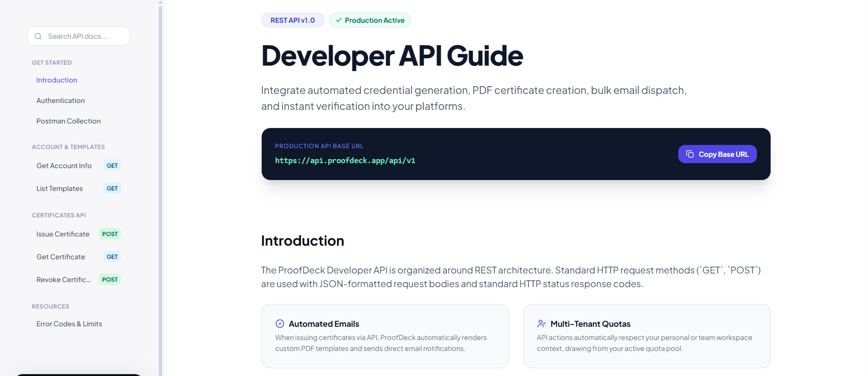
Task: Click the production base URL text
Action: pyautogui.click(x=345, y=160)
